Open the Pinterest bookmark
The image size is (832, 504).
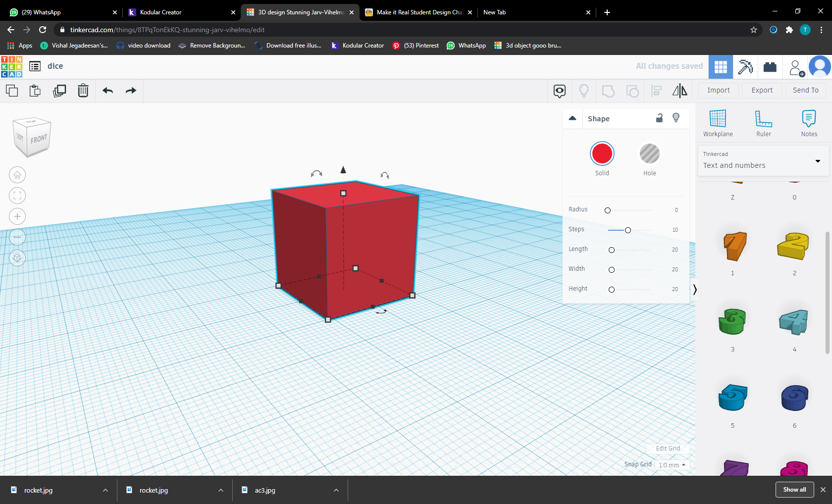[x=415, y=46]
